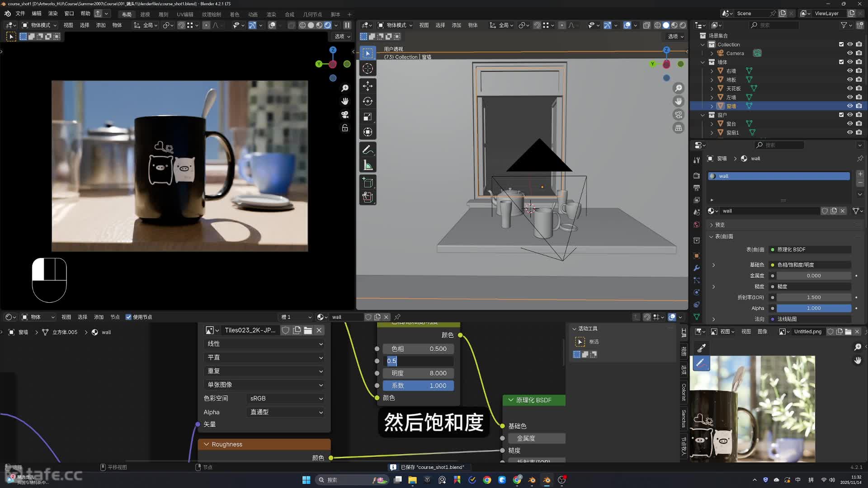Adjust the 系数 factor slider
Viewport: 868px width, 488px height.
(x=418, y=386)
